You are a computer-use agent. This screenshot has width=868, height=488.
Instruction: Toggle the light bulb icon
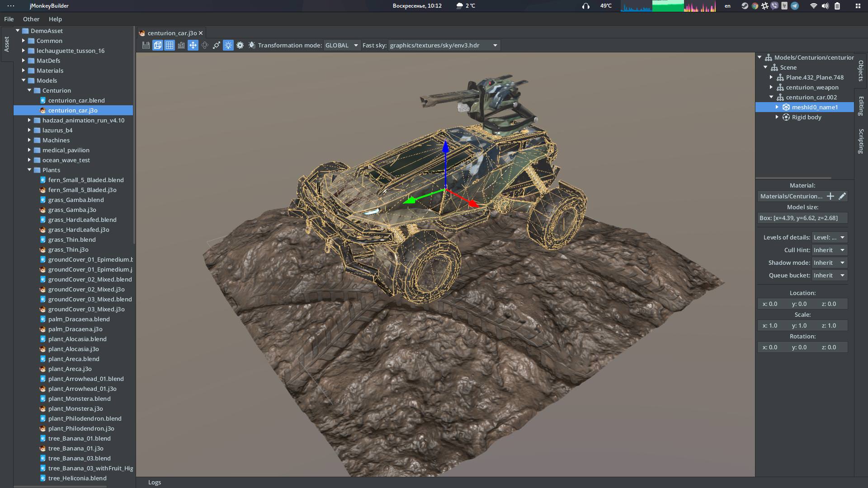[228, 45]
